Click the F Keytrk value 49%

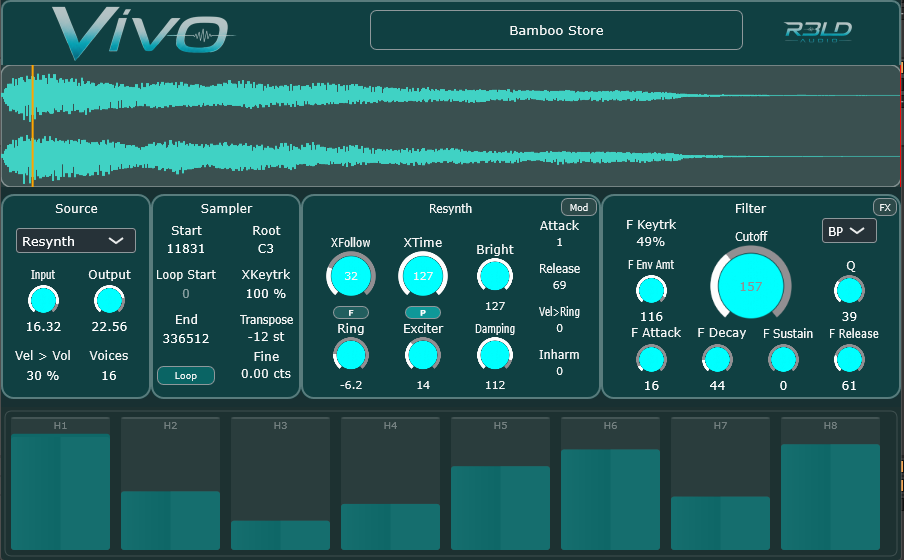(x=651, y=242)
